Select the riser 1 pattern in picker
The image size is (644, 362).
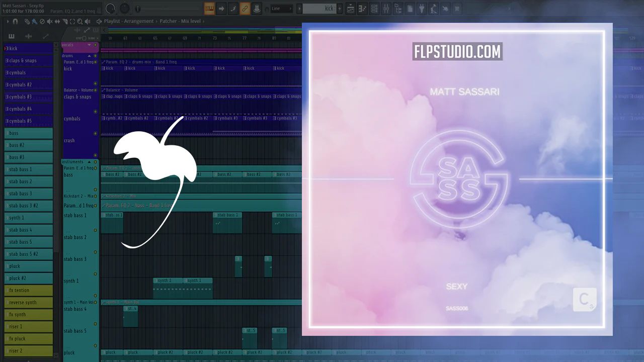pos(28,326)
